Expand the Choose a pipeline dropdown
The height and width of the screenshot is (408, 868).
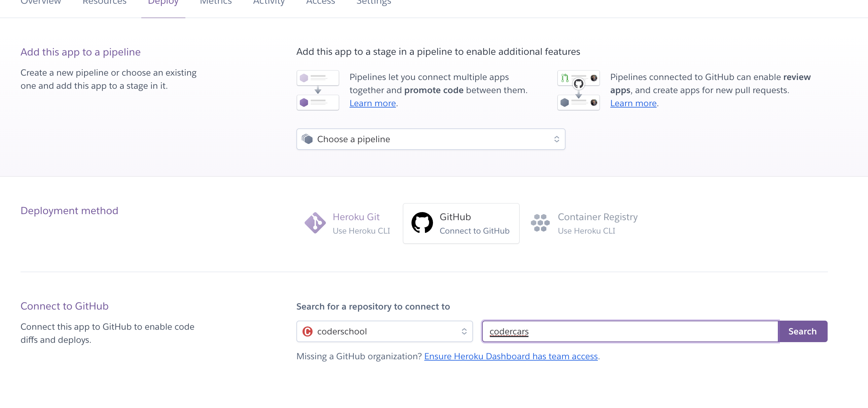click(x=431, y=139)
